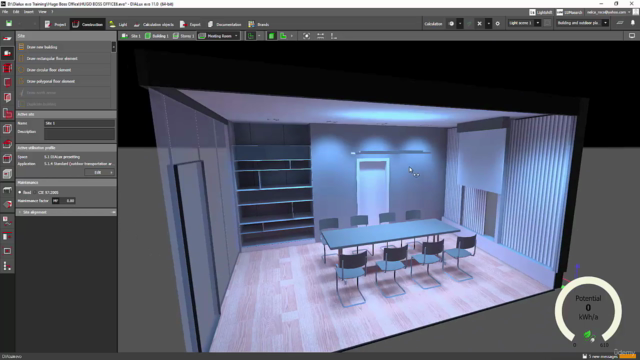Click the green Save icon
Screen dimensions: 640x360
[x=9, y=24]
